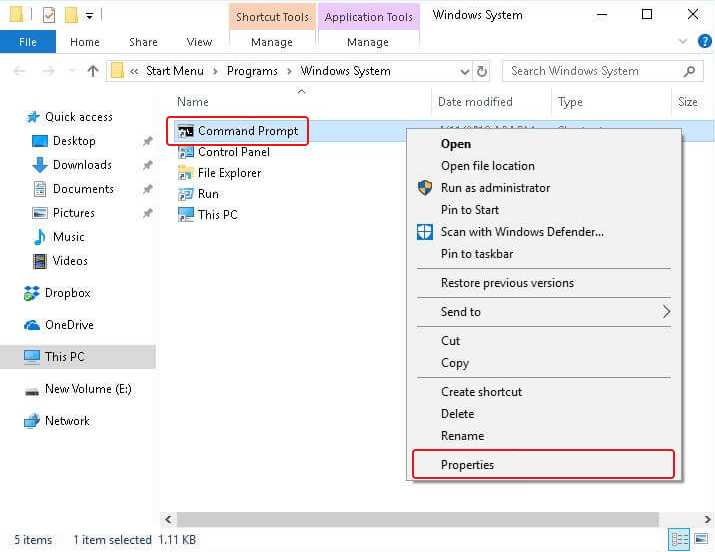Click the breadcrumb overflow chevron before Start Menu
The image size is (715, 552).
point(134,72)
